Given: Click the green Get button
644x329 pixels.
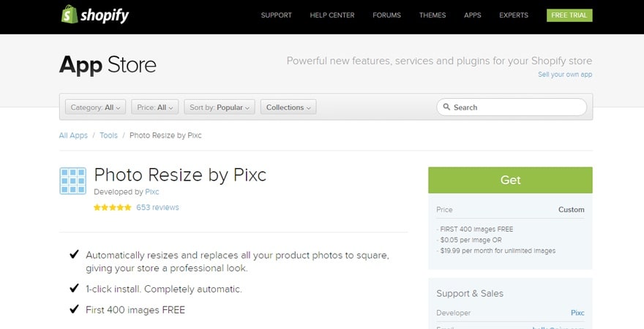Looking at the screenshot, I should tap(510, 180).
